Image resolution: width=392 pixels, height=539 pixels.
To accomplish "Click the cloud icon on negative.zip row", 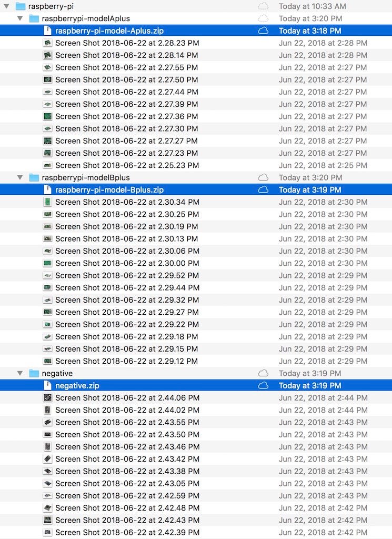I will coord(263,385).
